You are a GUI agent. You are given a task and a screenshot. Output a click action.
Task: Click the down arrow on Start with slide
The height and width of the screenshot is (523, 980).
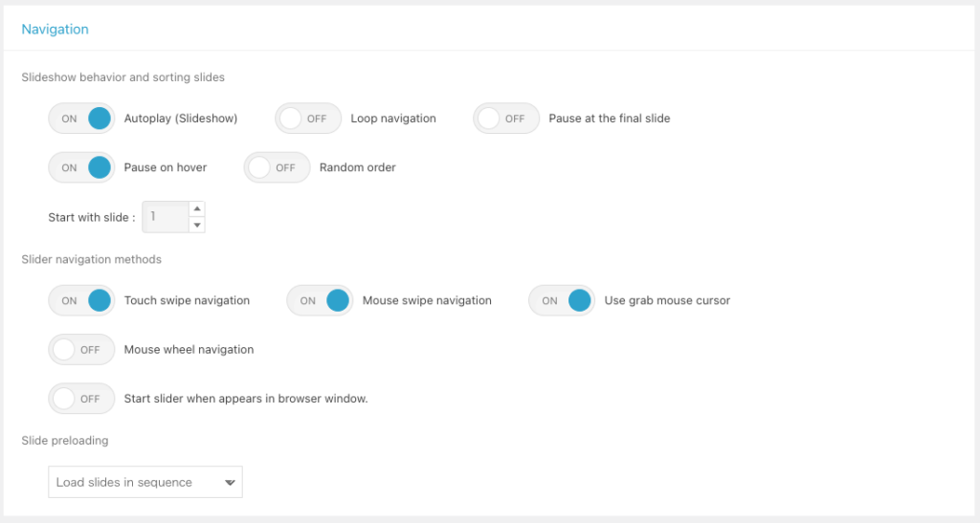(x=196, y=225)
